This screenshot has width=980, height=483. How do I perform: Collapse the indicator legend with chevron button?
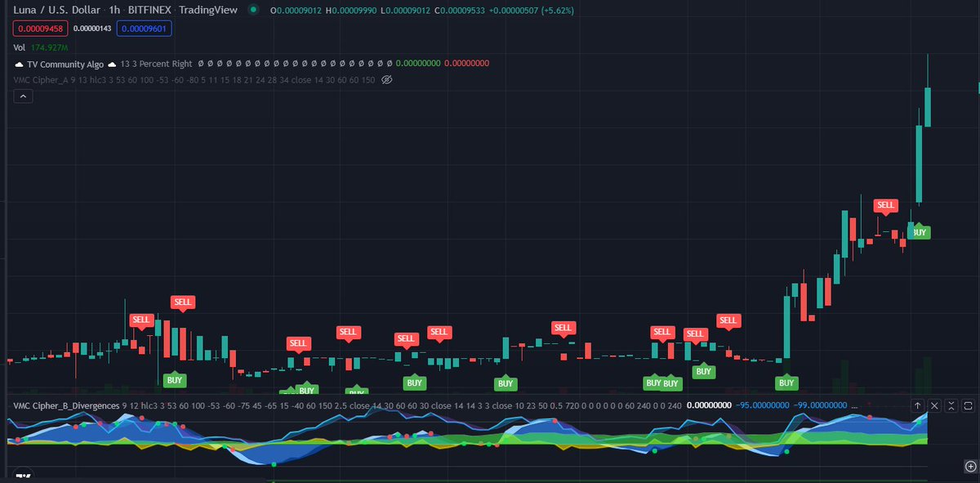[x=23, y=96]
